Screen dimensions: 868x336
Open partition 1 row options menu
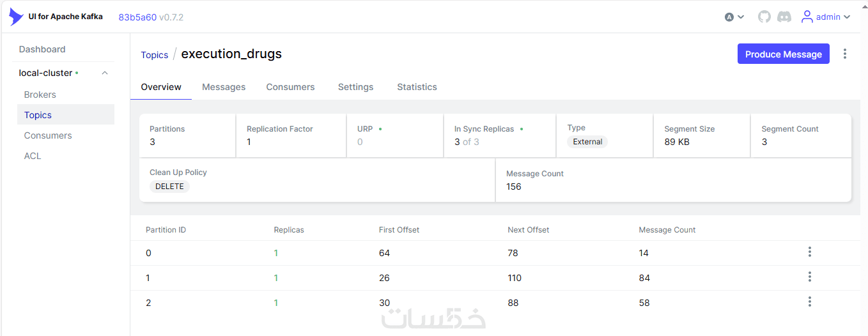[x=810, y=277]
